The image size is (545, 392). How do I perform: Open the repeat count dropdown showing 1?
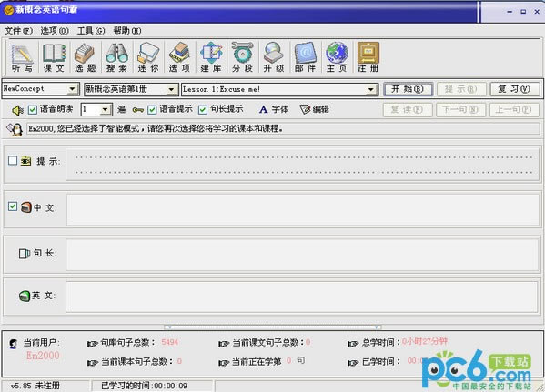pos(105,110)
